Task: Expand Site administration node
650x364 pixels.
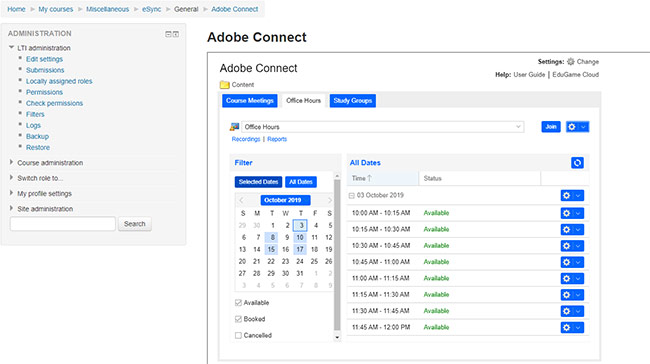Action: [12, 208]
